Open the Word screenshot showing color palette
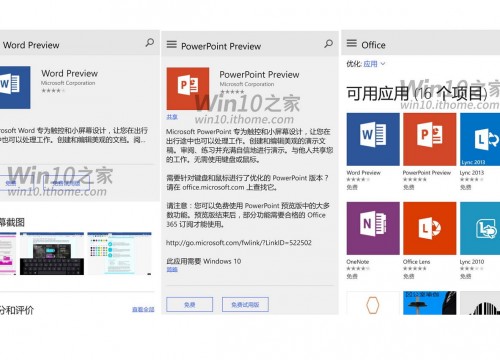 [x=119, y=254]
